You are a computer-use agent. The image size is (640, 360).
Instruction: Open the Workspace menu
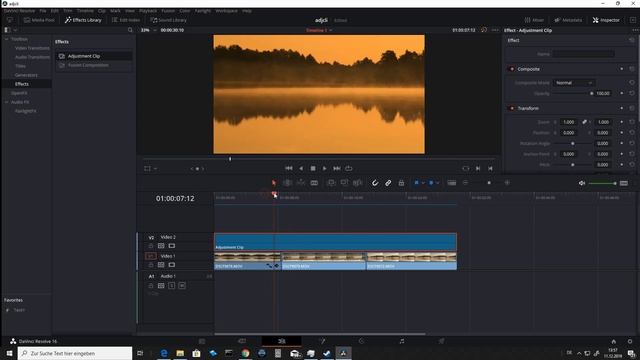227,11
